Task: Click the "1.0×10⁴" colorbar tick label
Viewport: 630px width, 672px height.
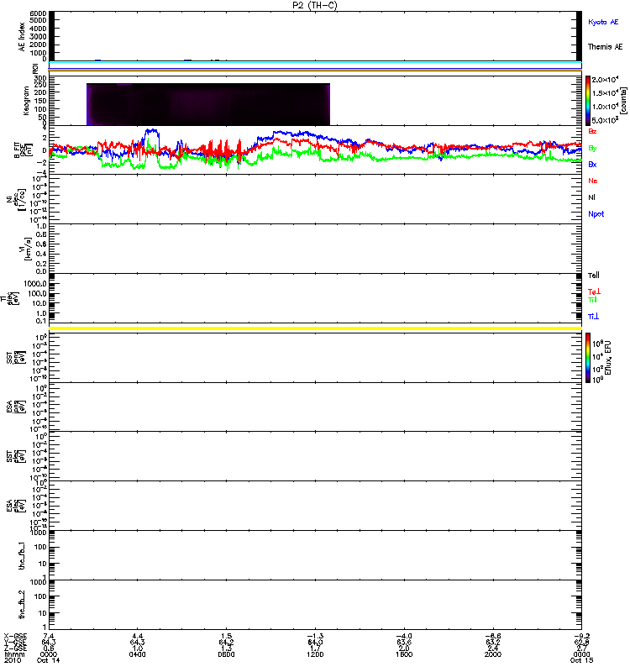Action: tap(605, 107)
